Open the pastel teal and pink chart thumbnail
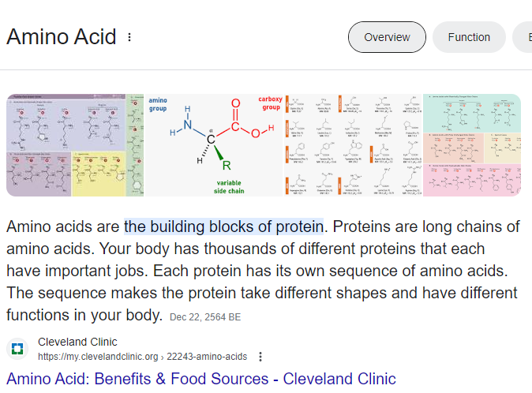 point(471,145)
